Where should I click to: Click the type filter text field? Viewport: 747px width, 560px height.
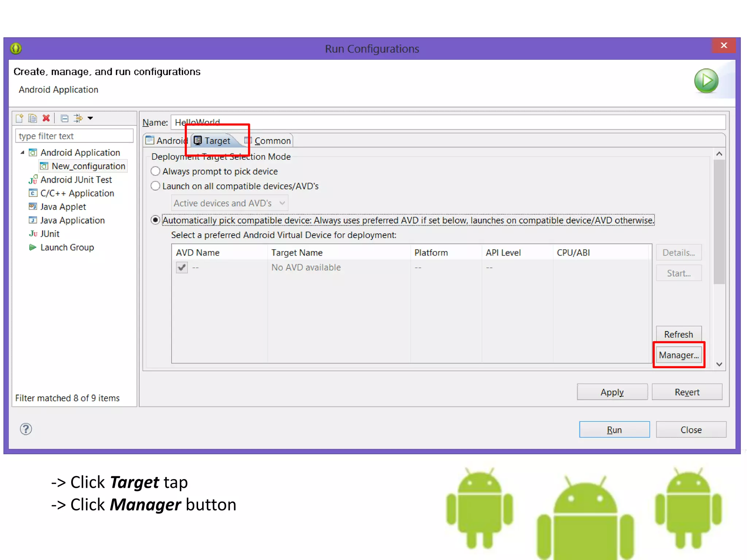pos(74,136)
